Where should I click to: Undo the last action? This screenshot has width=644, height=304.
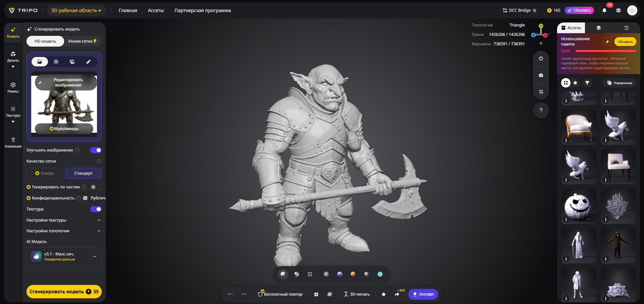pos(230,294)
